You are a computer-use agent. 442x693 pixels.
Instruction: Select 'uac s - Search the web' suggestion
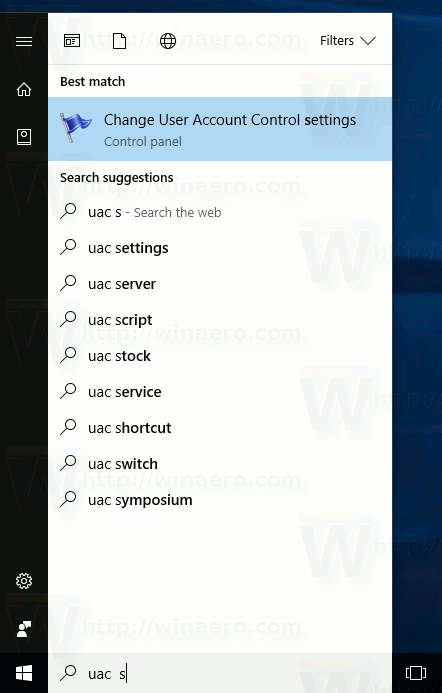(x=220, y=212)
